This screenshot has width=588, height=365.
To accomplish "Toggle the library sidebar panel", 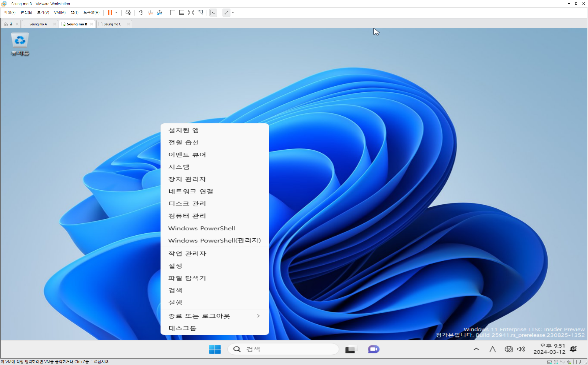I will 173,13.
